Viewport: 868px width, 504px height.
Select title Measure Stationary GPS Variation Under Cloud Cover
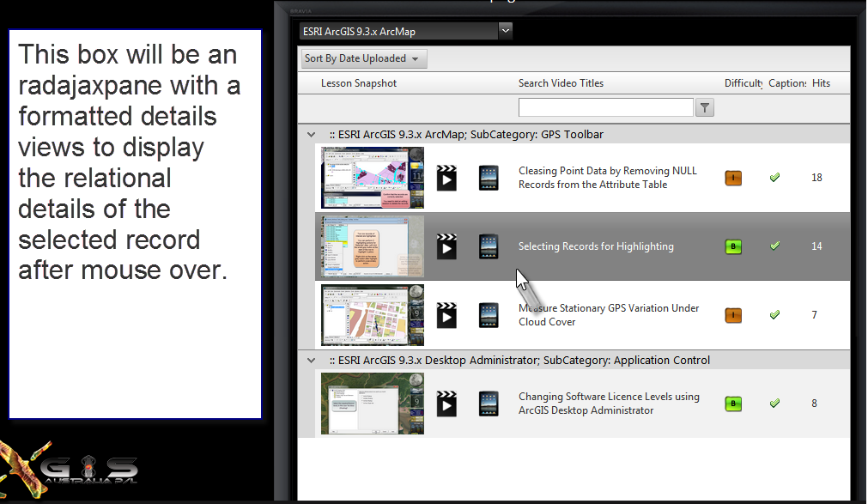(x=609, y=315)
